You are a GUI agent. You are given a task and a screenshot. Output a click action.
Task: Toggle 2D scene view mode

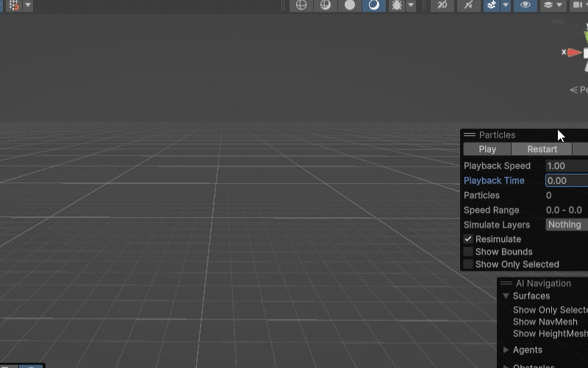click(442, 4)
